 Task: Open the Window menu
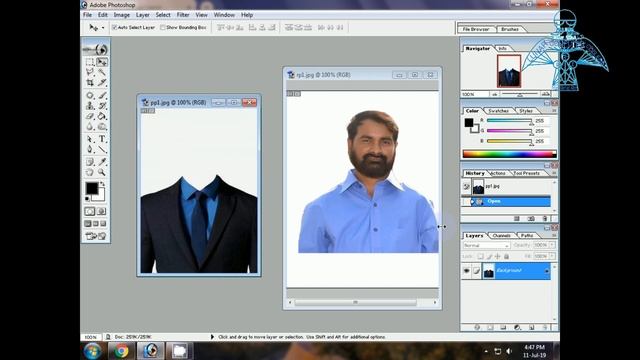[224, 15]
